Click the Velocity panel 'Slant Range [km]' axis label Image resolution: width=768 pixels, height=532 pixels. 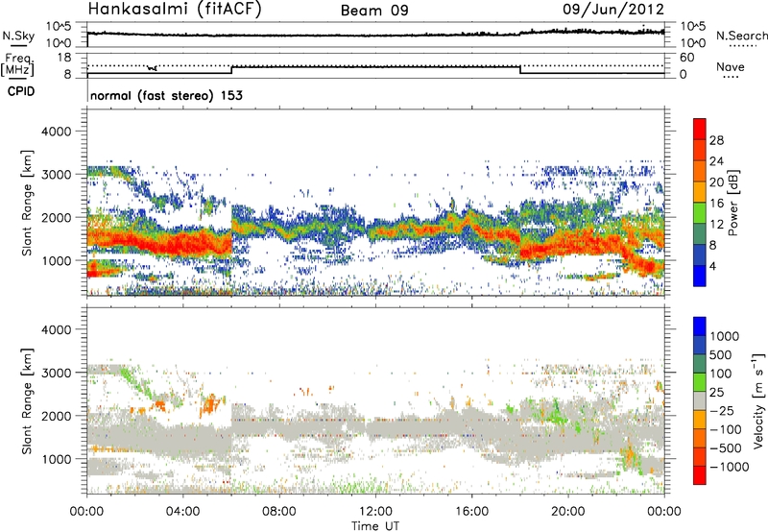click(27, 400)
